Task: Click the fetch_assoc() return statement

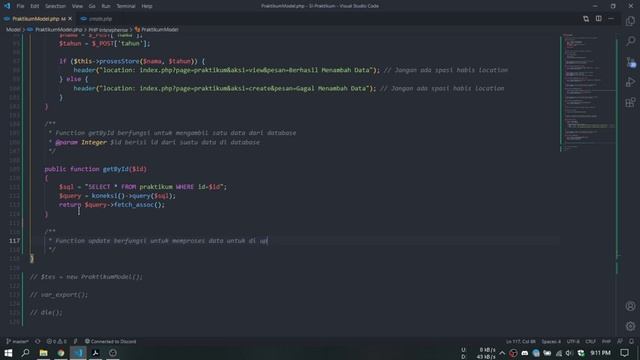Action: (112, 205)
